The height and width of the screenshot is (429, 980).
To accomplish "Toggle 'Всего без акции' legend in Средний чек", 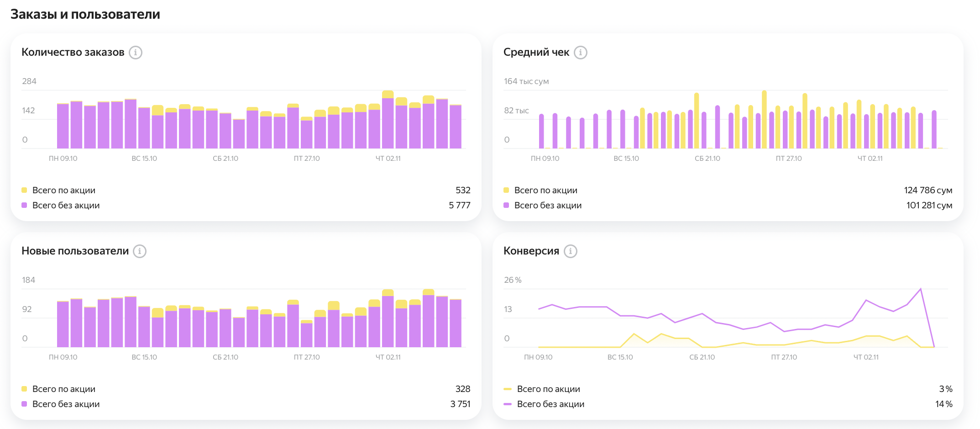I will (x=547, y=206).
